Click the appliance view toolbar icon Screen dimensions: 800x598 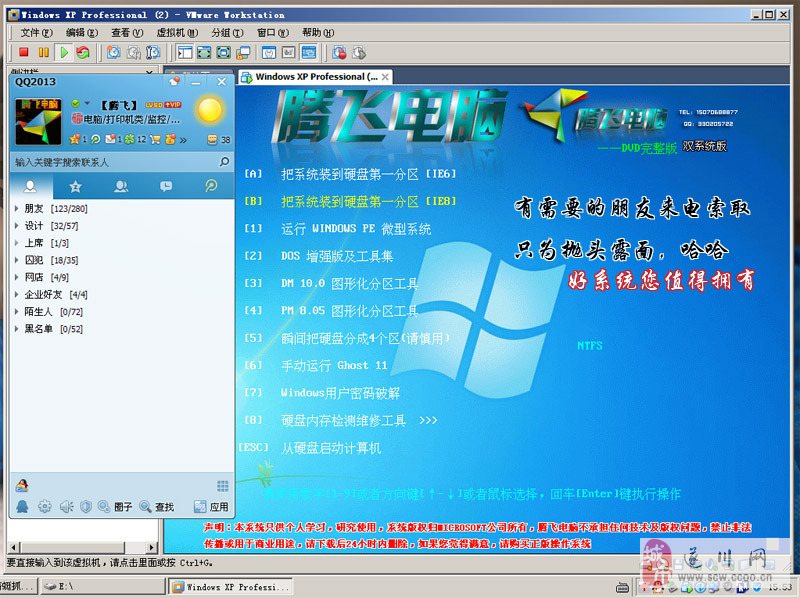[288, 52]
